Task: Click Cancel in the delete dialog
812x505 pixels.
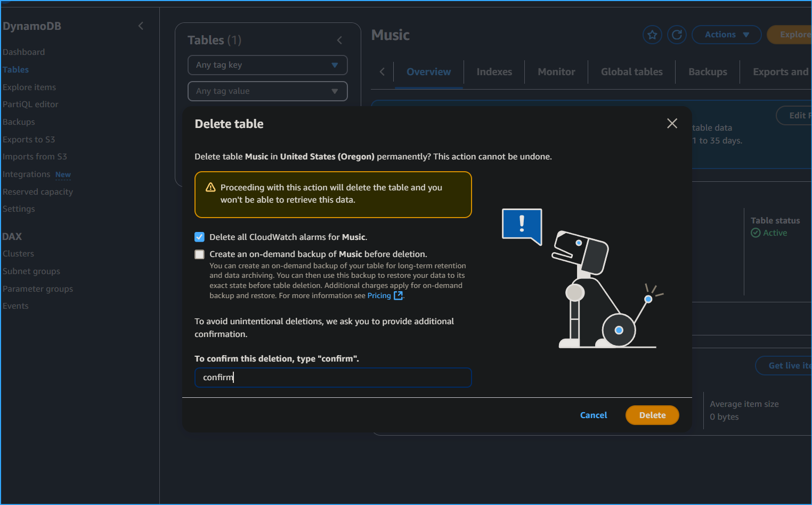Action: coord(593,415)
